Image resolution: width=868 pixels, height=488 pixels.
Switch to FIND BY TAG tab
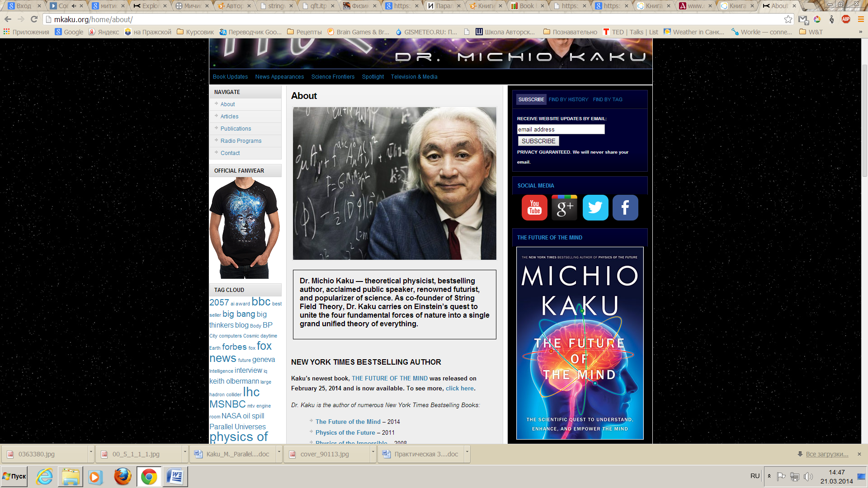pyautogui.click(x=608, y=99)
